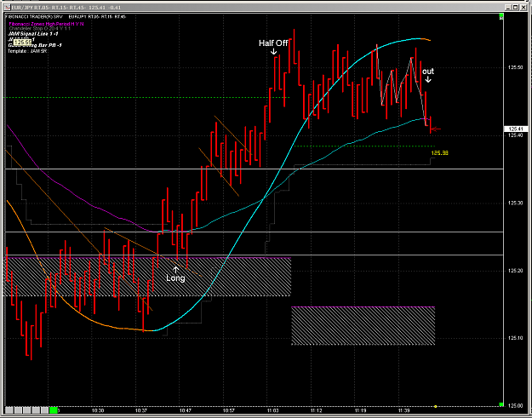Viewport: 532px width, 418px height.
Task: Click the 125.10 price axis label
Action: 515,338
